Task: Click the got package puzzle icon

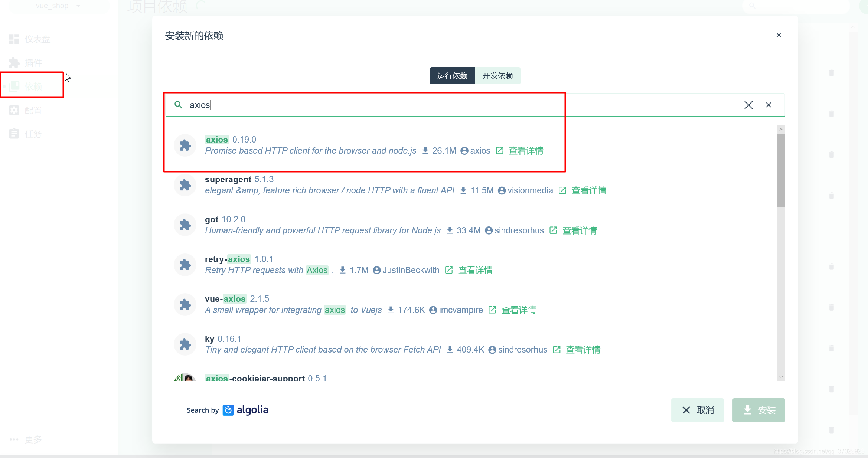Action: [185, 225]
